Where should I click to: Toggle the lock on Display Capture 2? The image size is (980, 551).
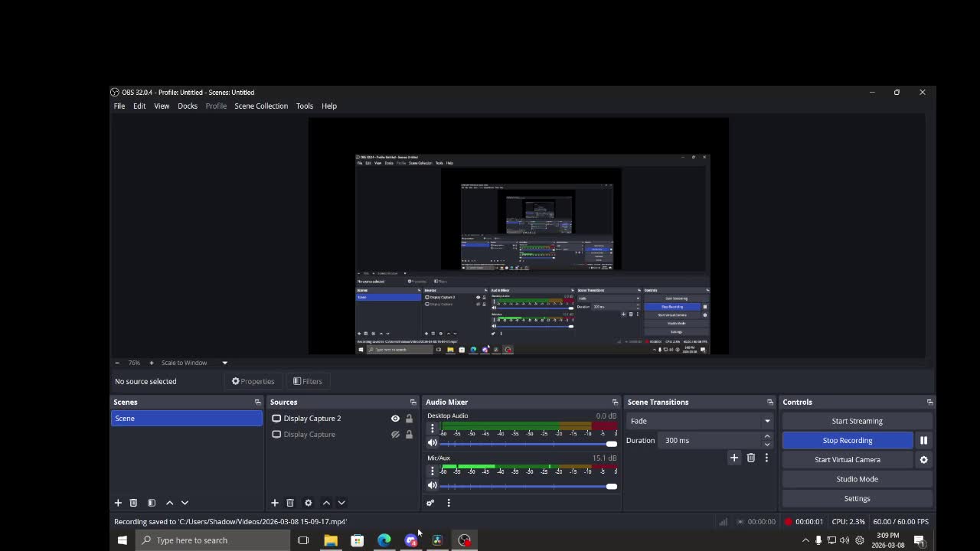409,419
